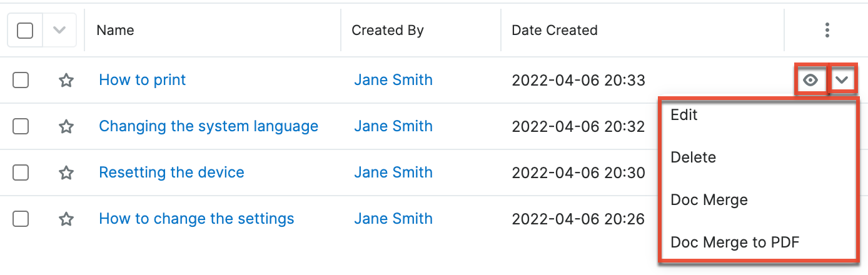Preview the How to print record

tap(811, 80)
